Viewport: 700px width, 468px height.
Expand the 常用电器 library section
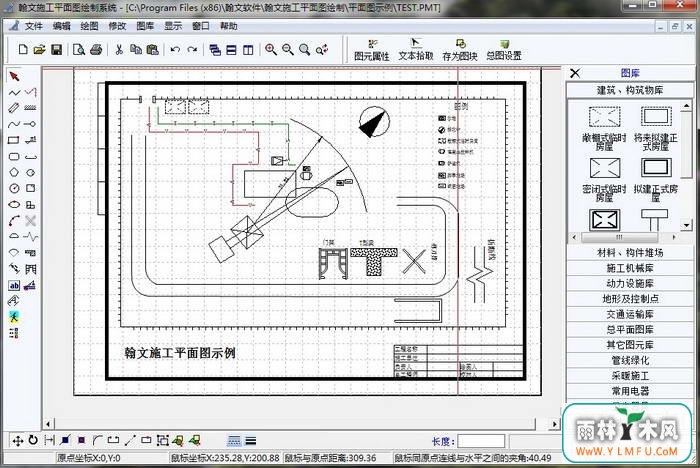tap(630, 391)
